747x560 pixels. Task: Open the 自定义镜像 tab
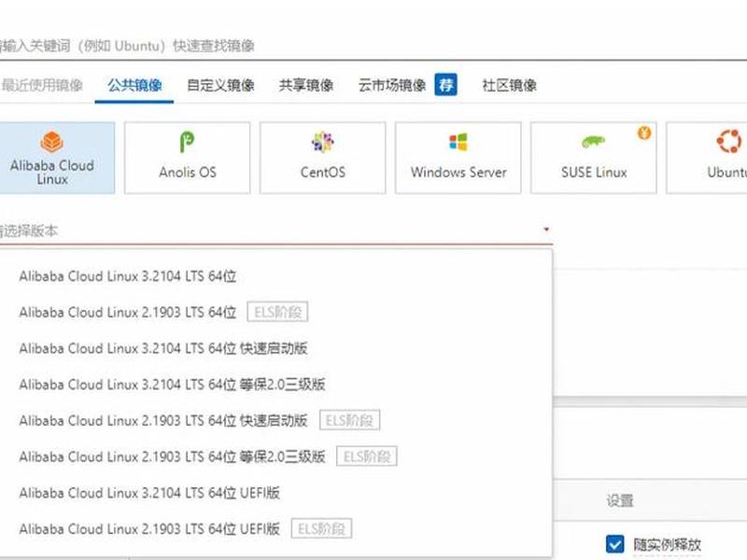pyautogui.click(x=220, y=85)
